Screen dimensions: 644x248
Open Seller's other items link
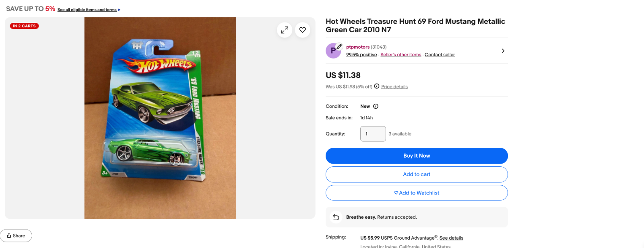tap(400, 55)
